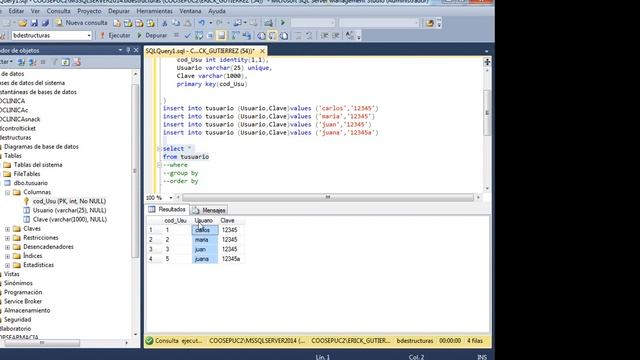The height and width of the screenshot is (360, 640).
Task: Click the Save All toolbar icon
Action: tap(45, 23)
